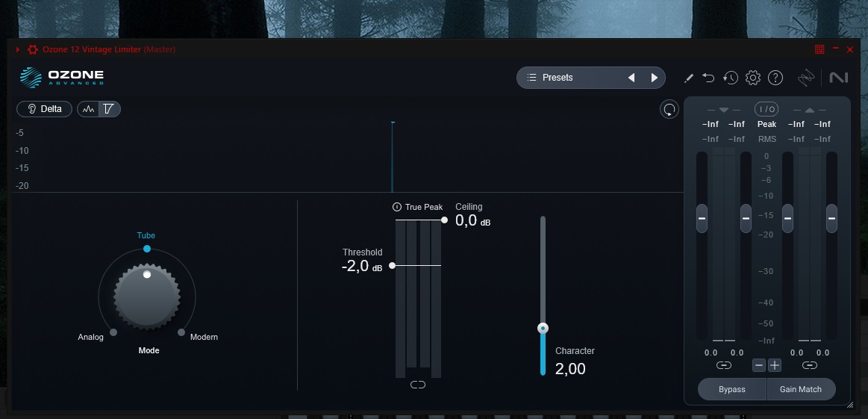The width and height of the screenshot is (868, 419).
Task: Click the Character value 2,00
Action: (570, 368)
